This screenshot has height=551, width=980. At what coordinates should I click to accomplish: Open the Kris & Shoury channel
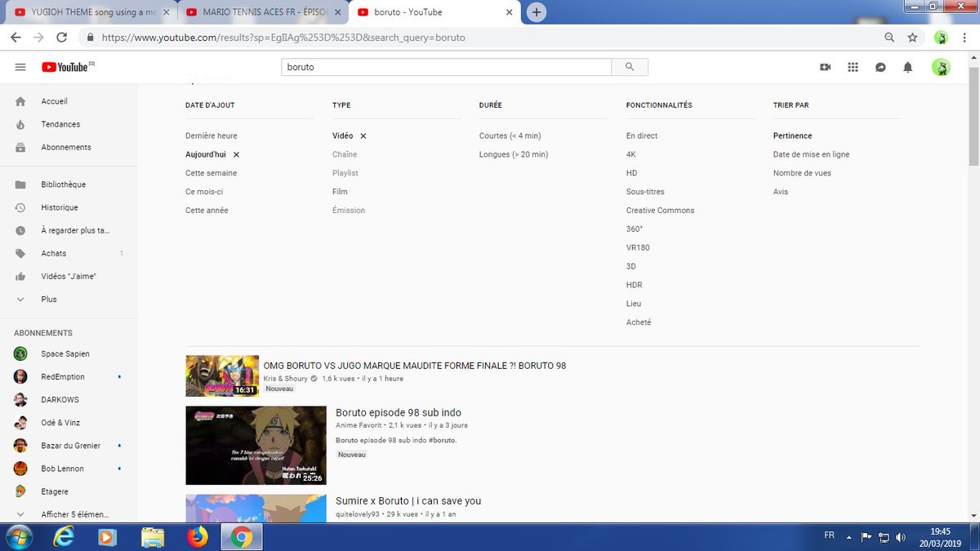(x=285, y=379)
